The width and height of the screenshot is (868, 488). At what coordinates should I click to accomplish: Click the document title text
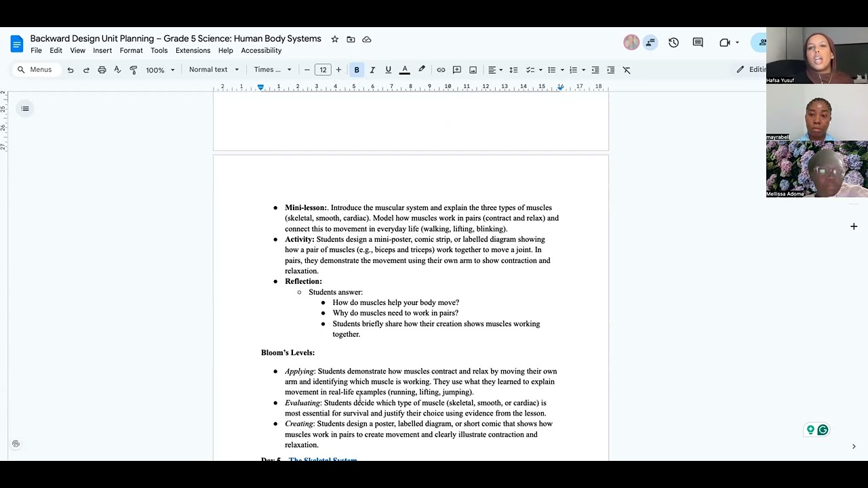(176, 39)
